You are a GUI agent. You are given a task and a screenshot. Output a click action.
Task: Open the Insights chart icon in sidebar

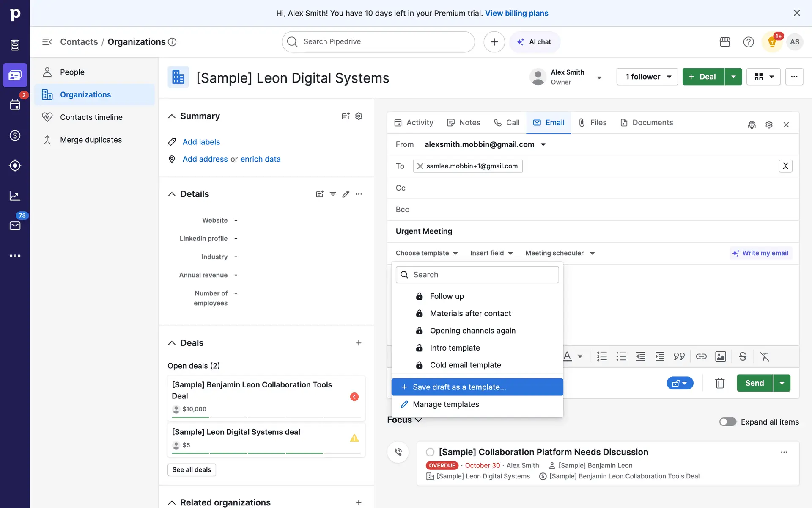pyautogui.click(x=15, y=196)
